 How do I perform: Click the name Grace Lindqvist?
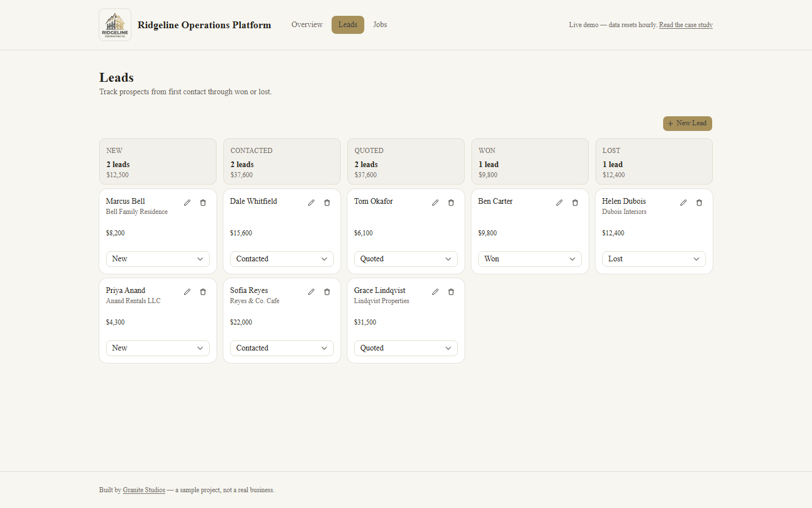click(379, 291)
